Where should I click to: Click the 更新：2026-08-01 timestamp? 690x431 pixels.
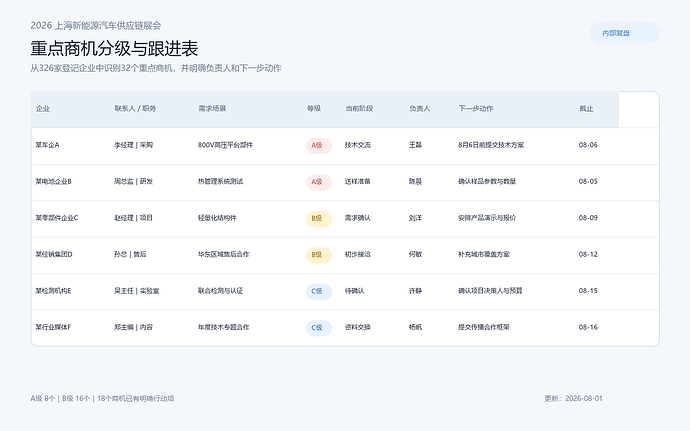[x=573, y=398]
